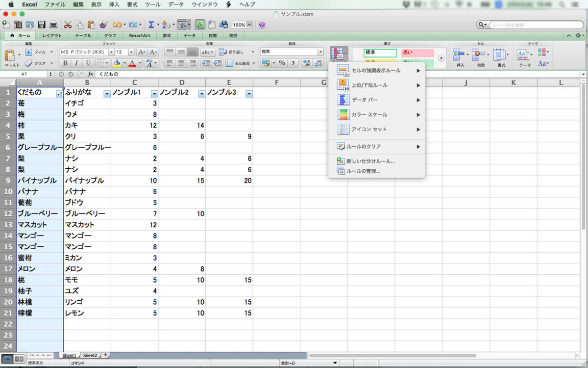Open 上位/下位ルール submenu

coord(376,85)
